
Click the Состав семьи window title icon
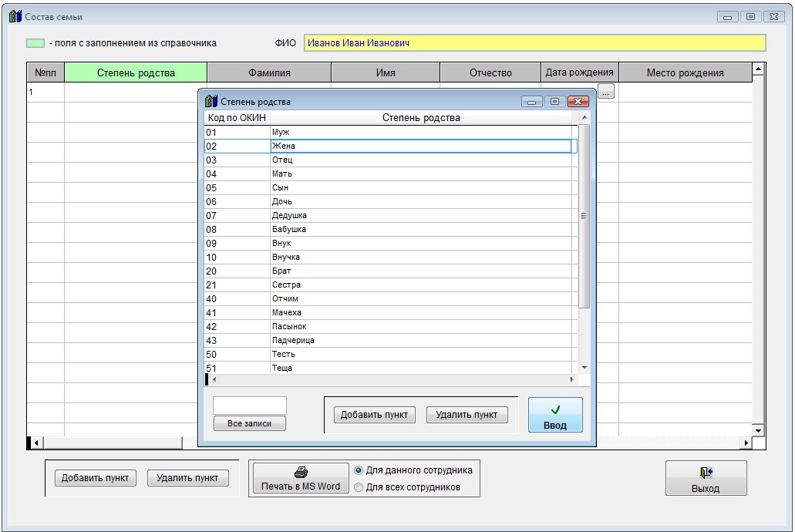15,17
